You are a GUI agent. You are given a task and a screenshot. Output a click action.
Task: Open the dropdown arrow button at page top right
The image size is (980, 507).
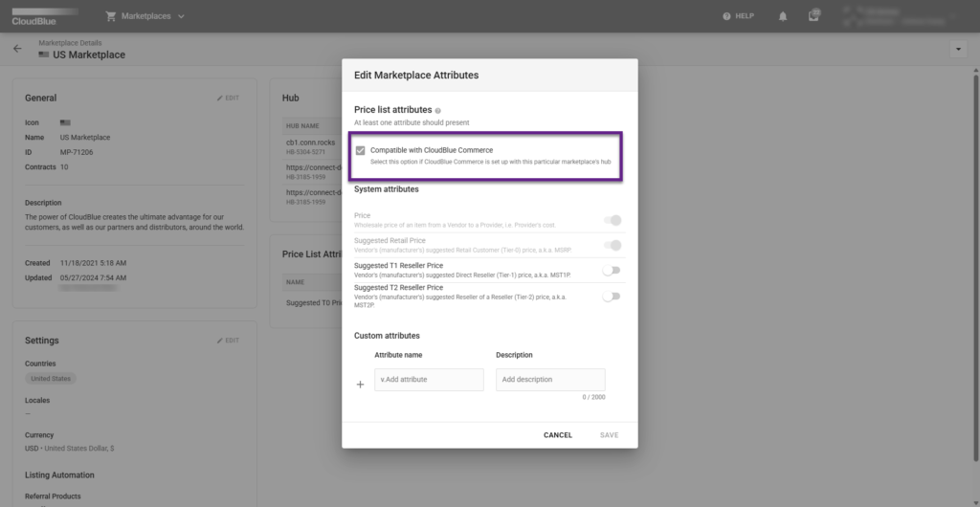(x=958, y=50)
